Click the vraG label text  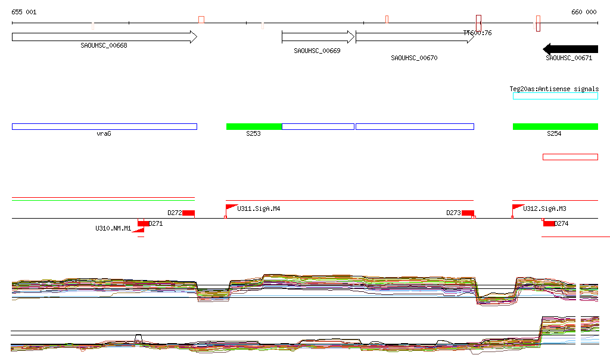pyautogui.click(x=104, y=134)
